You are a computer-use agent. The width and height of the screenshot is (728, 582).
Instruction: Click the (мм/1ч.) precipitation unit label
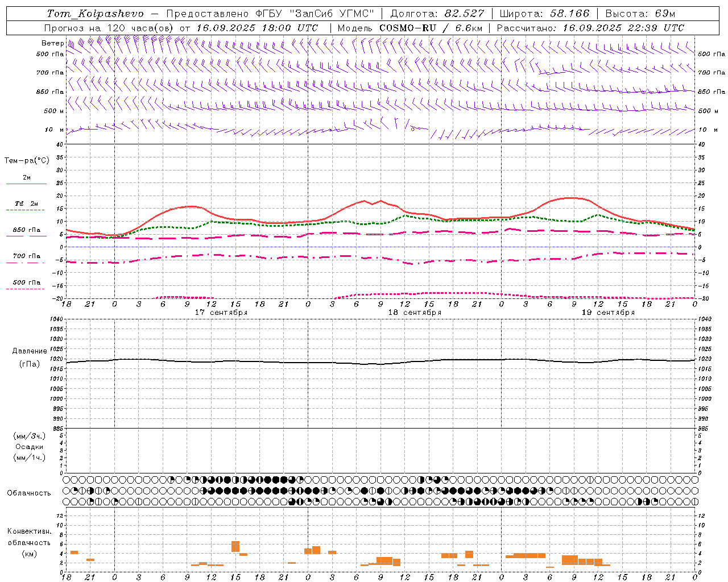30,458
